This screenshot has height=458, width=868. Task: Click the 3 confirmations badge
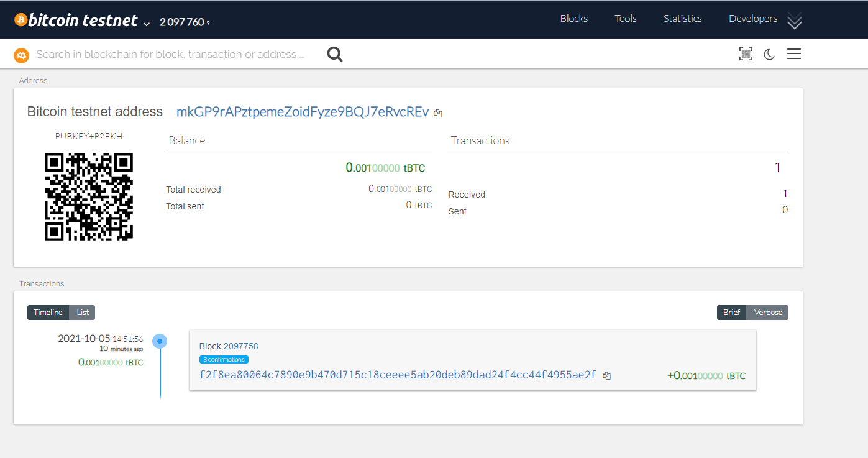(x=224, y=359)
